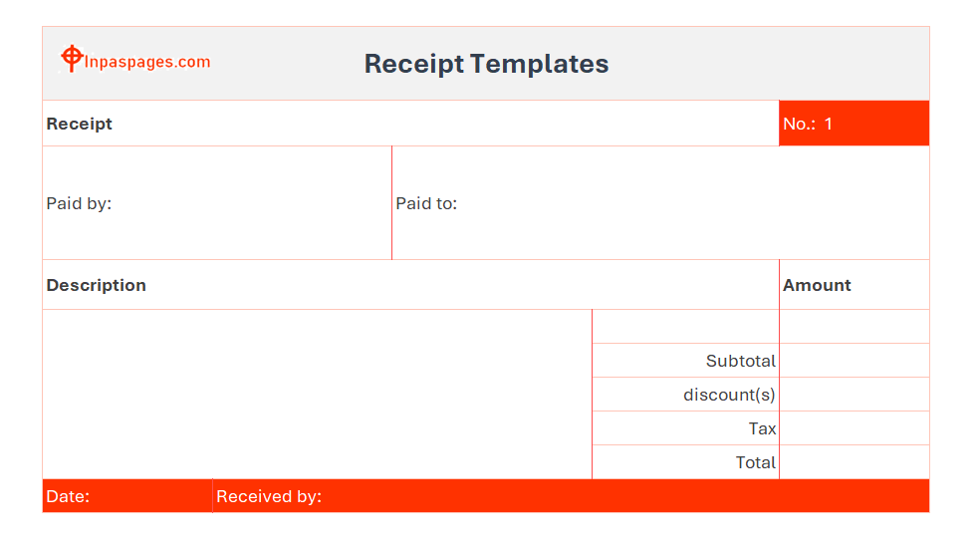The height and width of the screenshot is (552, 980).
Task: Click the large empty description area
Action: (x=317, y=395)
